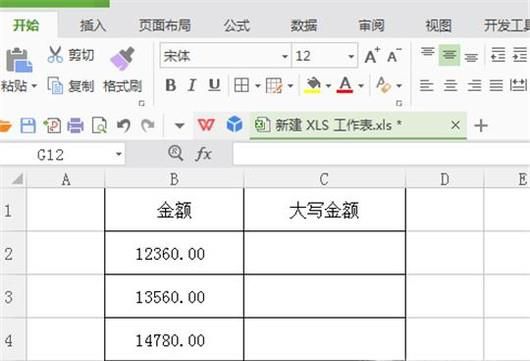
Task: Expand the fill color dropdown arrow
Action: pyautogui.click(x=328, y=86)
